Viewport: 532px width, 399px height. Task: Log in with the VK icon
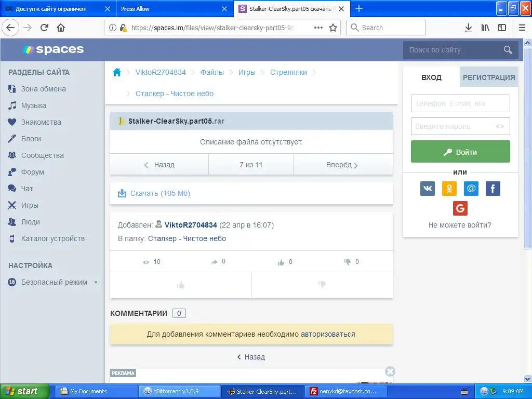pos(428,188)
